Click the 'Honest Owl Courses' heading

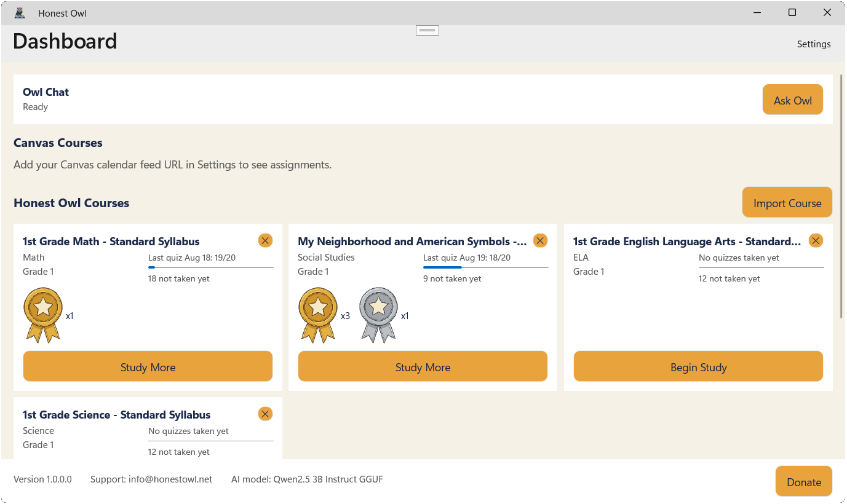(71, 203)
